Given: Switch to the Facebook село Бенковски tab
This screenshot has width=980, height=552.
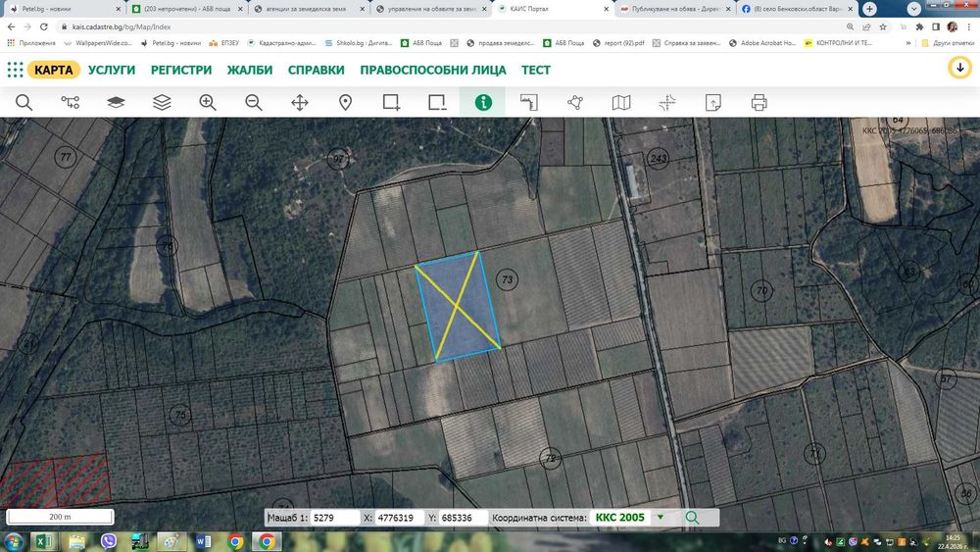Looking at the screenshot, I should pos(796,9).
